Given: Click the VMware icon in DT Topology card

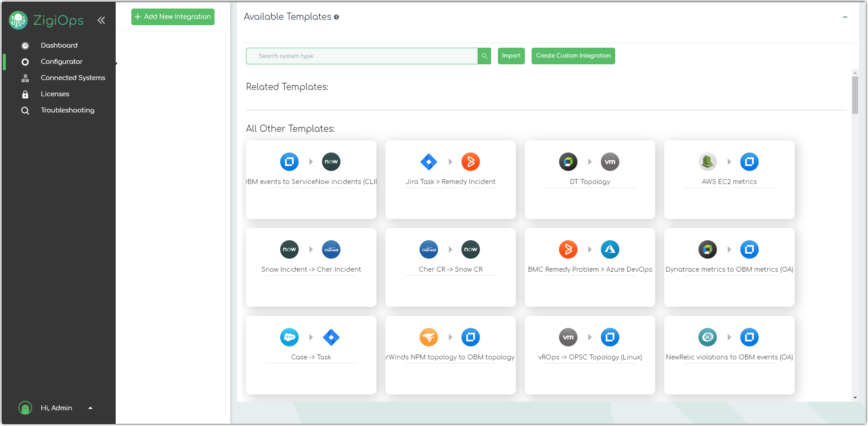Looking at the screenshot, I should click(x=610, y=162).
